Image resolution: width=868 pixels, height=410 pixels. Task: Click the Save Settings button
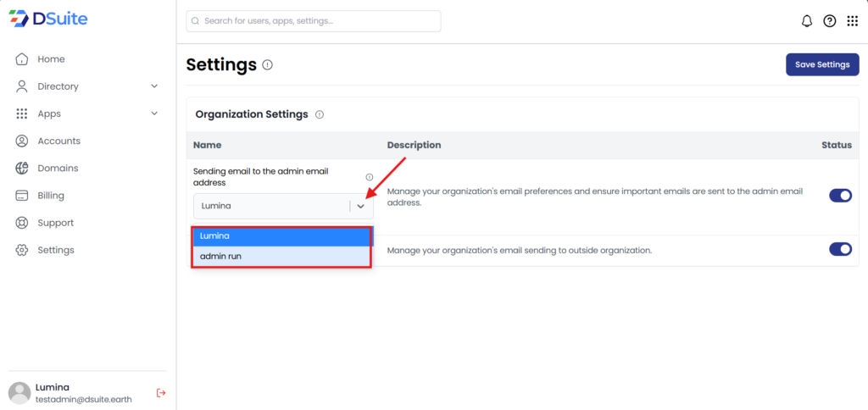[822, 64]
